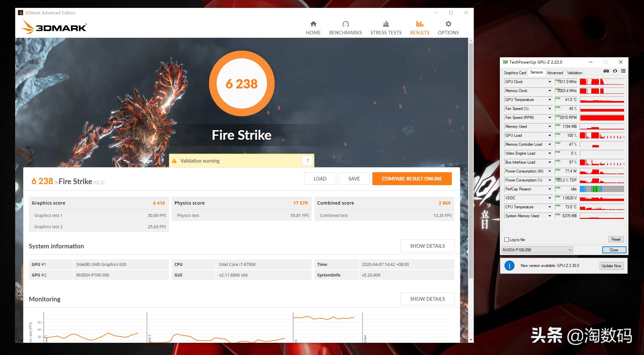This screenshot has width=644, height=355.
Task: Click the GPU-Z title bar app icon
Action: pos(505,62)
